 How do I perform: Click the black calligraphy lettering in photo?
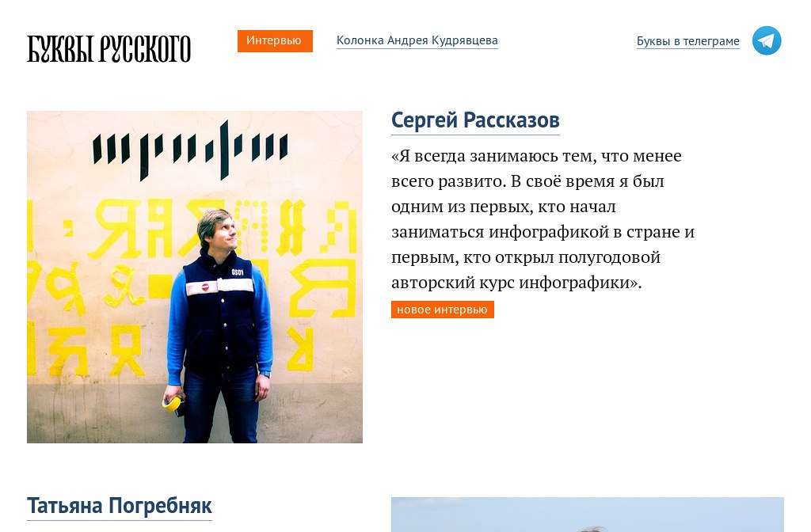point(190,150)
